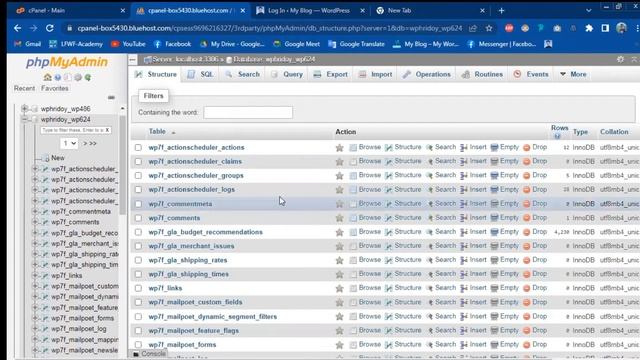Screen dimensions: 640x360
Task: Open phpMyAdmin home icon in sidebar
Action: click(47, 77)
